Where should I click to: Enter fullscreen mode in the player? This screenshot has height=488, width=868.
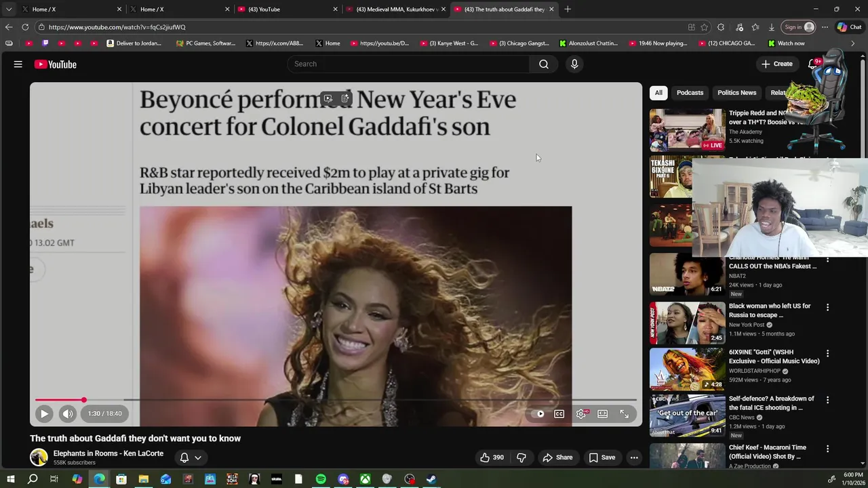625,413
